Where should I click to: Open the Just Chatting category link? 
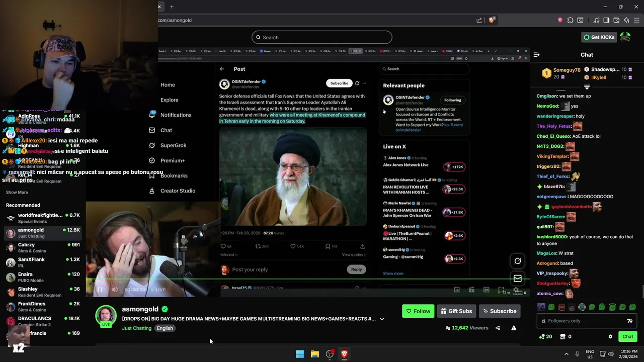pos(136,328)
